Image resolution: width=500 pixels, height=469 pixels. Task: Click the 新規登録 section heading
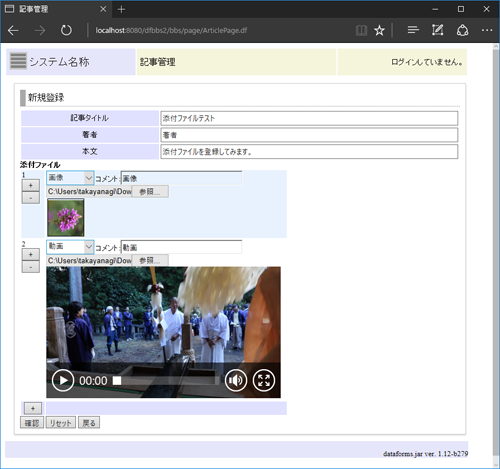(x=46, y=98)
